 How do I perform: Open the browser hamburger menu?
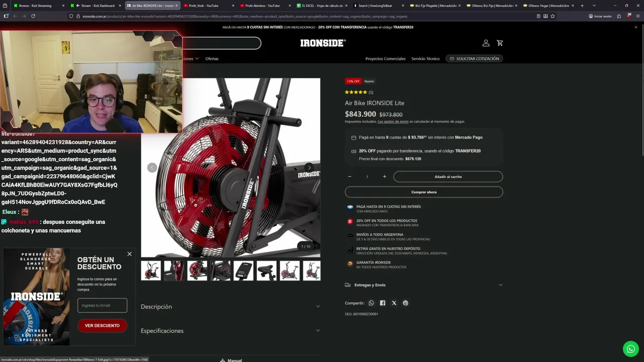638,16
